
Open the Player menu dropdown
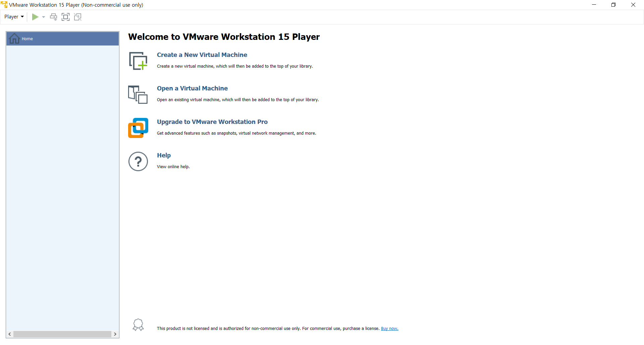point(14,17)
